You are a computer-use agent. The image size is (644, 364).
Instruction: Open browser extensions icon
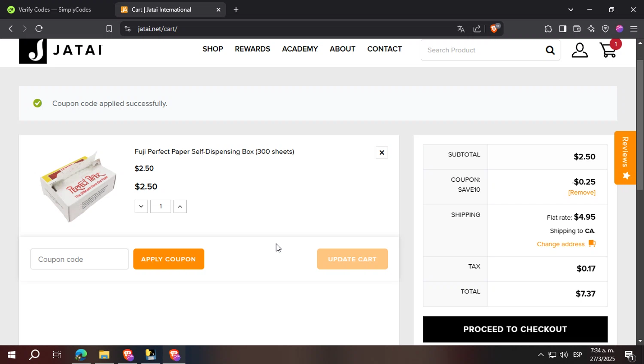(x=548, y=29)
